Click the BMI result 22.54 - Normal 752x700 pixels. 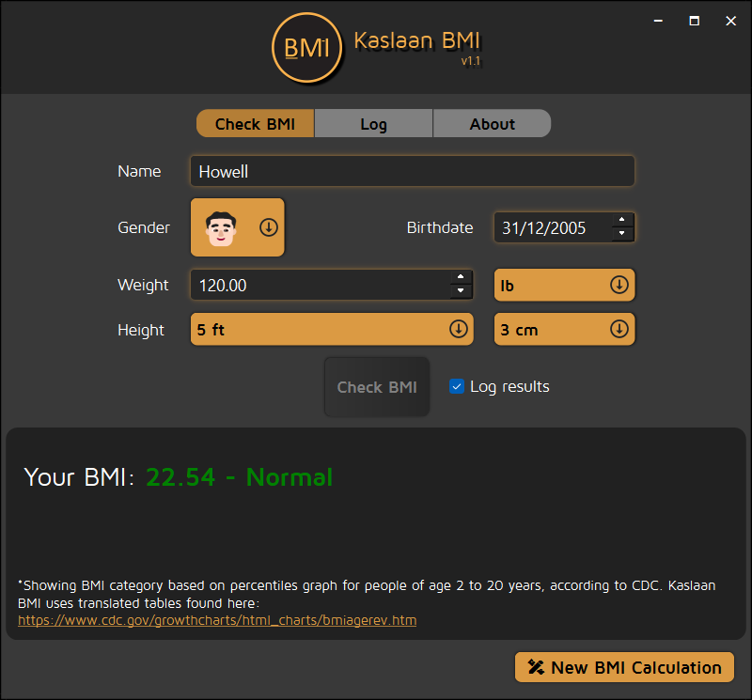(x=239, y=477)
